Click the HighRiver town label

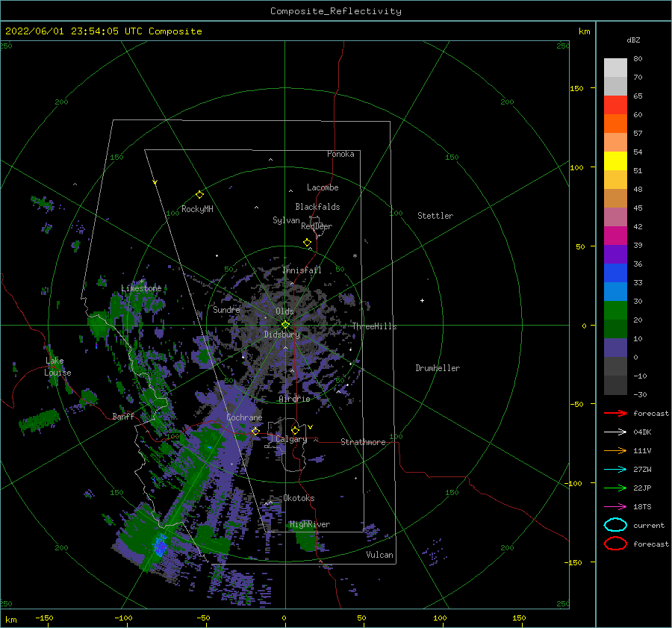click(x=310, y=524)
